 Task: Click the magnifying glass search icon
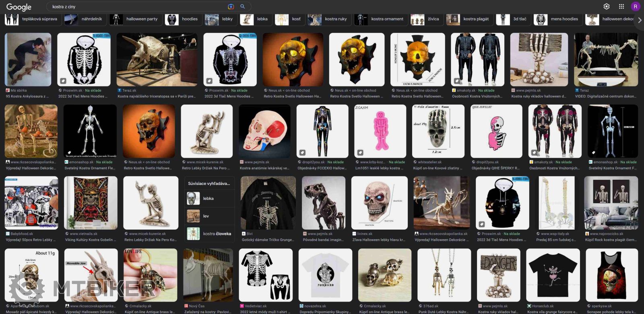pos(243,6)
